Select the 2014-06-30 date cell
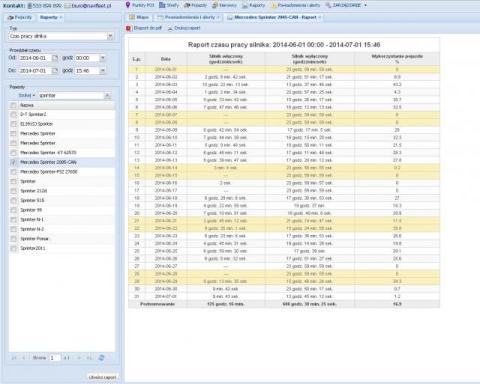The height and width of the screenshot is (384, 480). click(166, 289)
